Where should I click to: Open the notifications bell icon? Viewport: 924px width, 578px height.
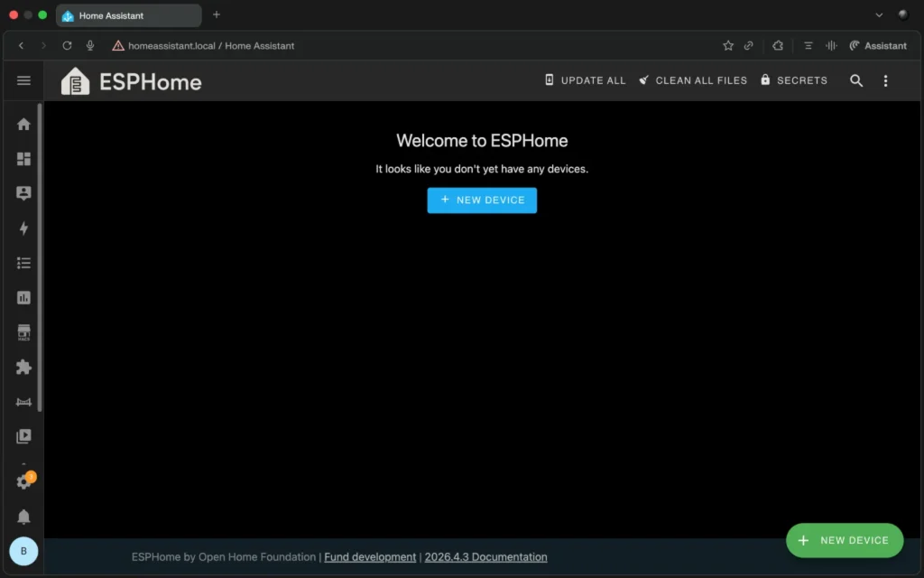click(x=23, y=517)
